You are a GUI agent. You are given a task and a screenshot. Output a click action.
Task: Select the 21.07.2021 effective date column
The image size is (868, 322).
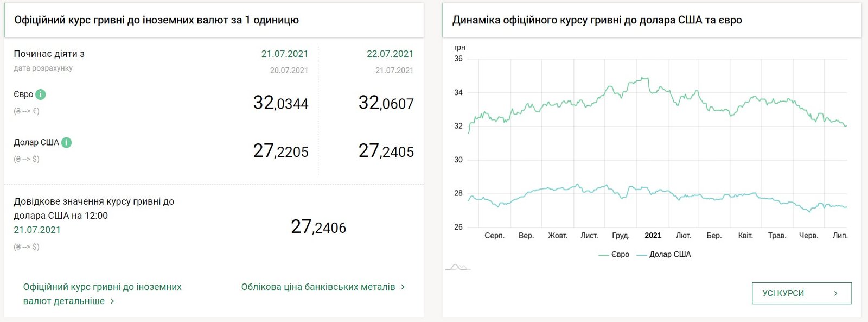(x=284, y=54)
